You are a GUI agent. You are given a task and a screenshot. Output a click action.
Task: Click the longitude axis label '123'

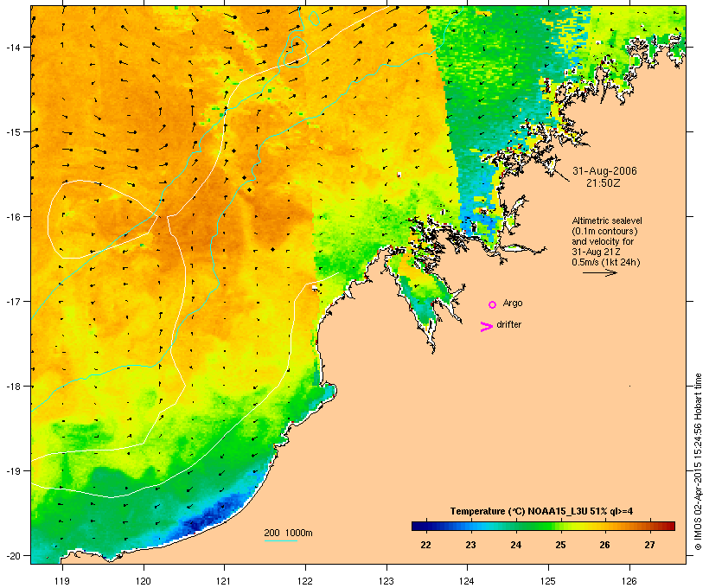point(386,581)
